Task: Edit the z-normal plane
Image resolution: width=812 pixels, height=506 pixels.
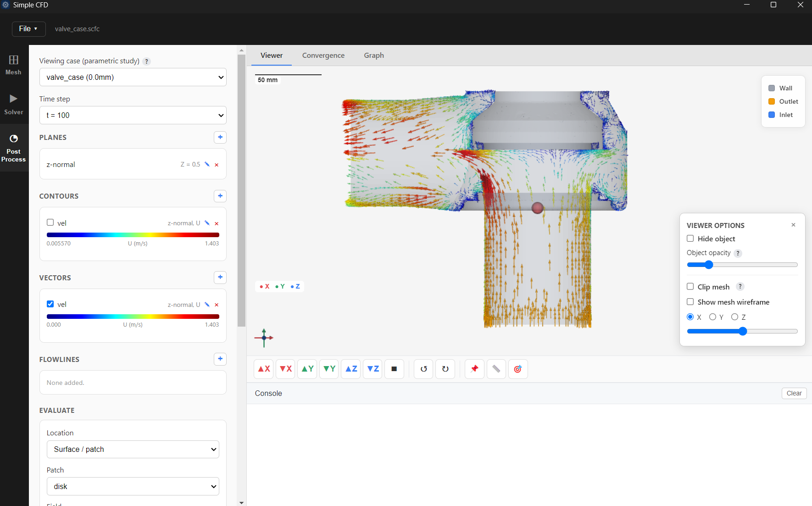Action: point(207,164)
